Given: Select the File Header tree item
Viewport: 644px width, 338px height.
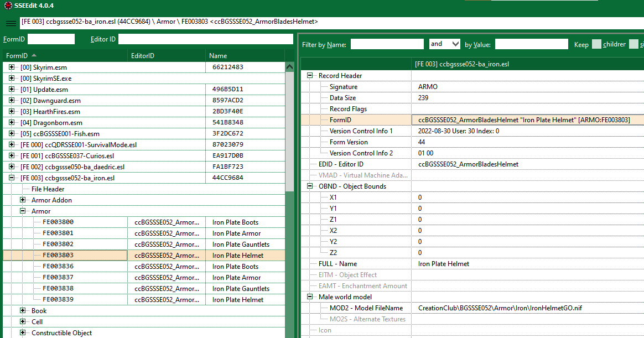Looking at the screenshot, I should tap(48, 189).
